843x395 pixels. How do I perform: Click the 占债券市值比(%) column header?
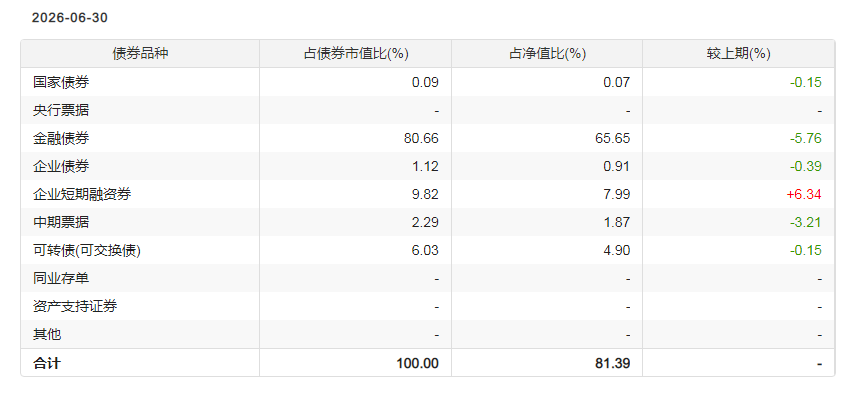pyautogui.click(x=355, y=54)
